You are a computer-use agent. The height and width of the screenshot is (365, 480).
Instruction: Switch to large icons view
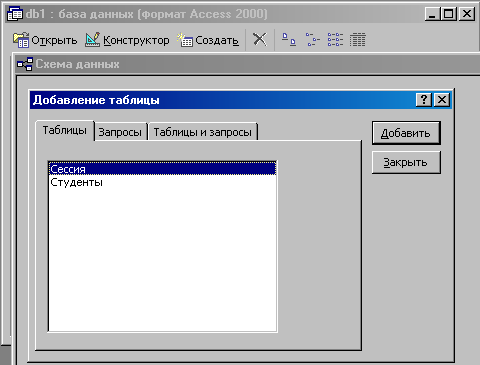tap(289, 39)
